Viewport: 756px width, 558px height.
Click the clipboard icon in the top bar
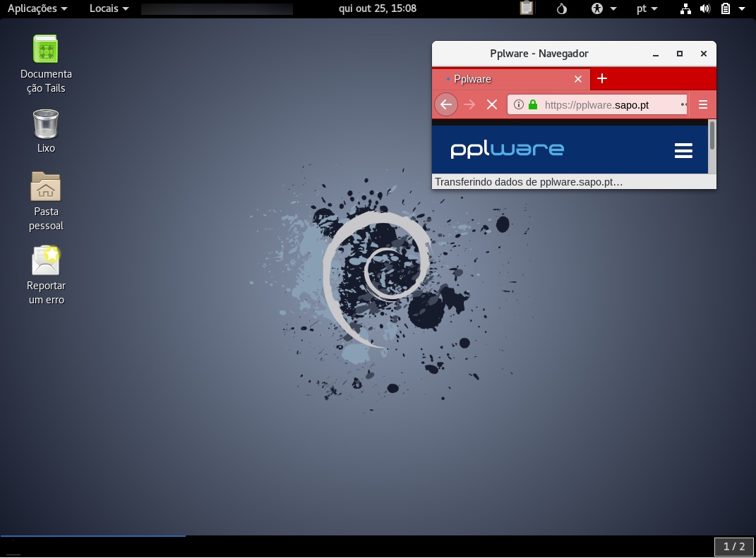[x=526, y=8]
